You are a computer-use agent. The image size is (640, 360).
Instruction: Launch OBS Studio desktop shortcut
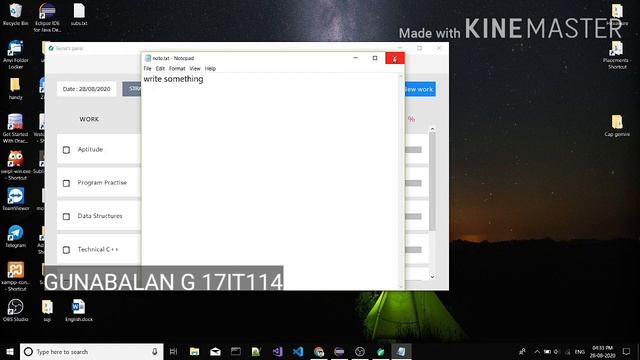pyautogui.click(x=16, y=310)
